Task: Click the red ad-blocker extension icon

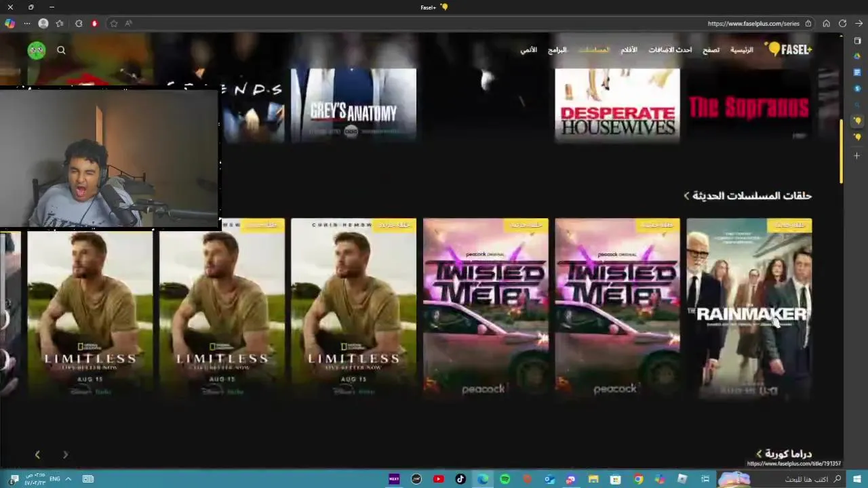Action: click(94, 23)
